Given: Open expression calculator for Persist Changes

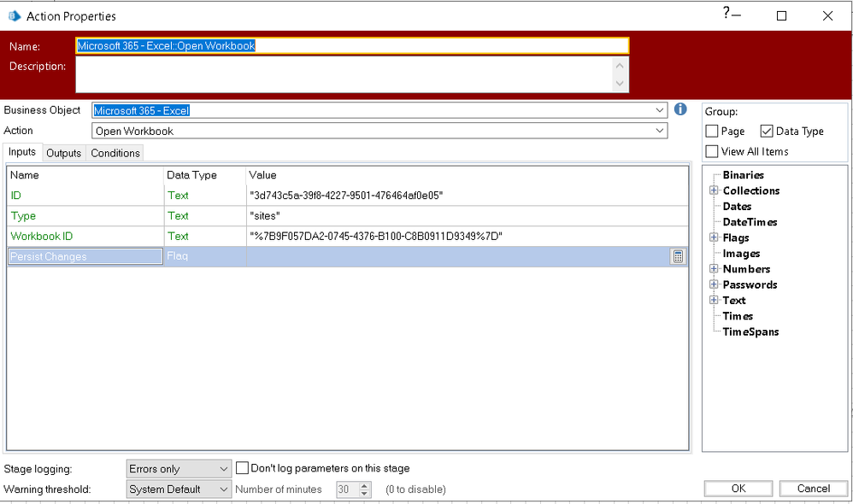Looking at the screenshot, I should click(x=678, y=256).
